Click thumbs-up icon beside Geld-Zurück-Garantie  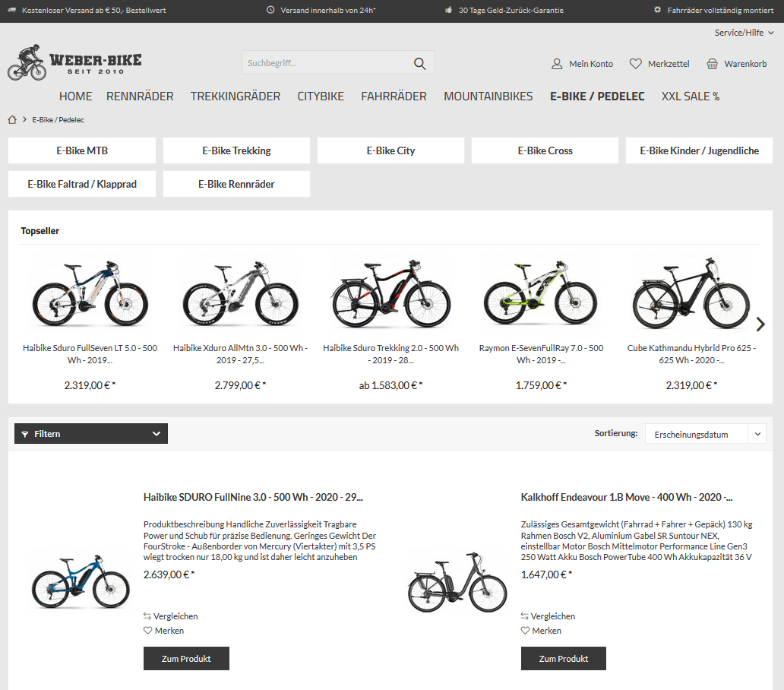pyautogui.click(x=448, y=10)
